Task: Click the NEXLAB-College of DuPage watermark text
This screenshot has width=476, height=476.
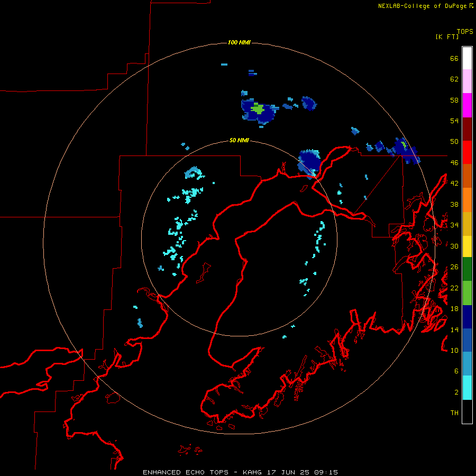Action: coord(425,6)
